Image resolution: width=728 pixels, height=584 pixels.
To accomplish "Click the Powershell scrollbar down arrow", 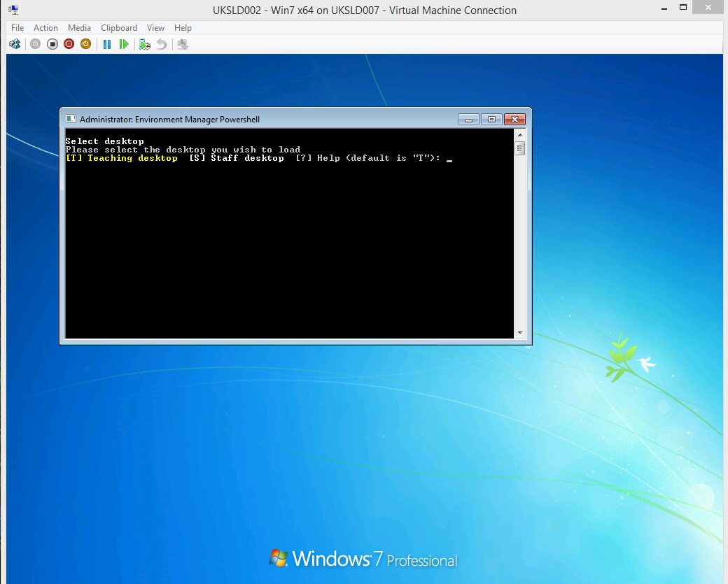I will (520, 333).
